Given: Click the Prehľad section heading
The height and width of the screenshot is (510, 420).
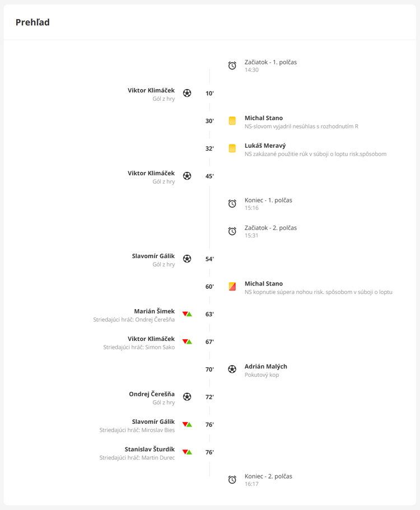Looking at the screenshot, I should click(x=32, y=22).
